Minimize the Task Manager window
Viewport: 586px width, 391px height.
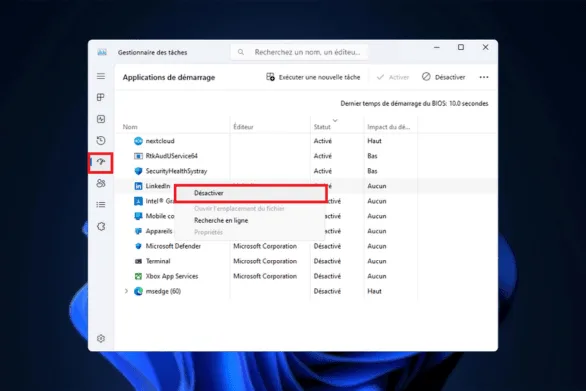pyautogui.click(x=437, y=47)
